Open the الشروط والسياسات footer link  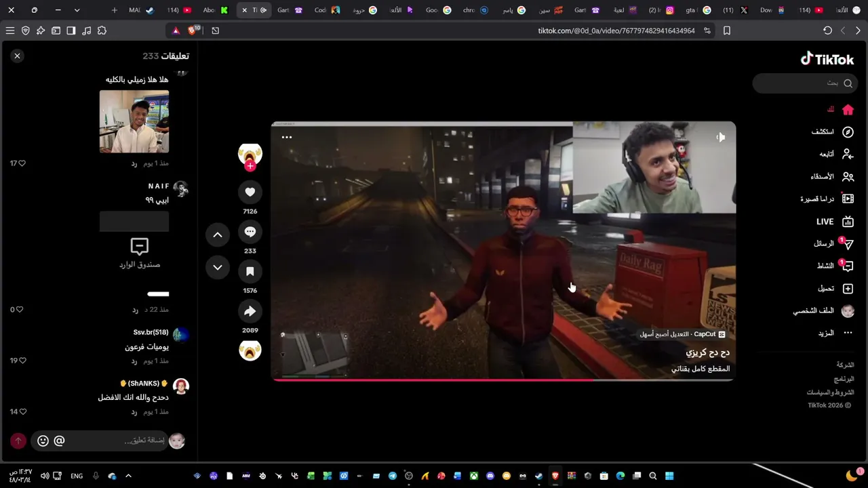tap(830, 393)
